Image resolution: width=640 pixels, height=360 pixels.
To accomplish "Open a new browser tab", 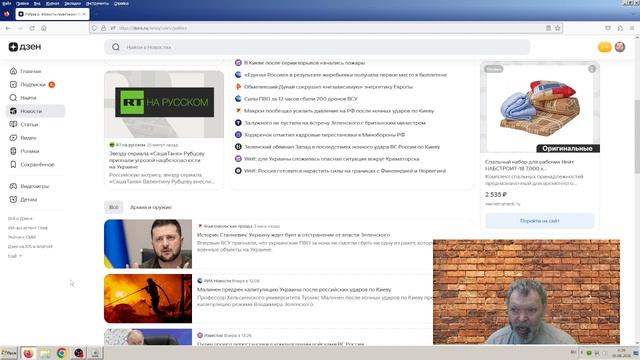I will pos(96,14).
